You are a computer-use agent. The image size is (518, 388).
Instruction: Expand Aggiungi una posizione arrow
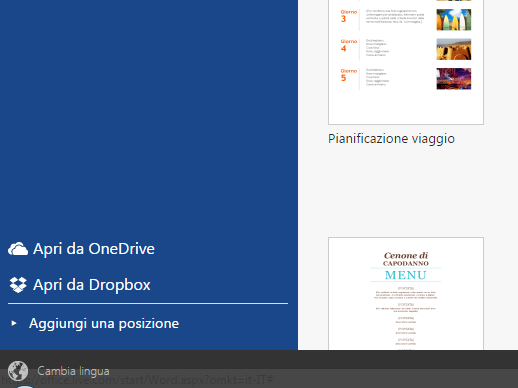[14, 323]
